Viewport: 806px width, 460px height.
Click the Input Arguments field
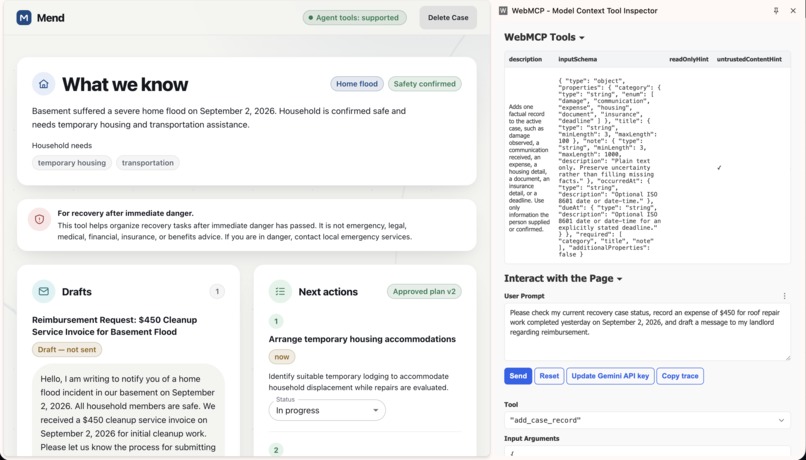(x=647, y=452)
